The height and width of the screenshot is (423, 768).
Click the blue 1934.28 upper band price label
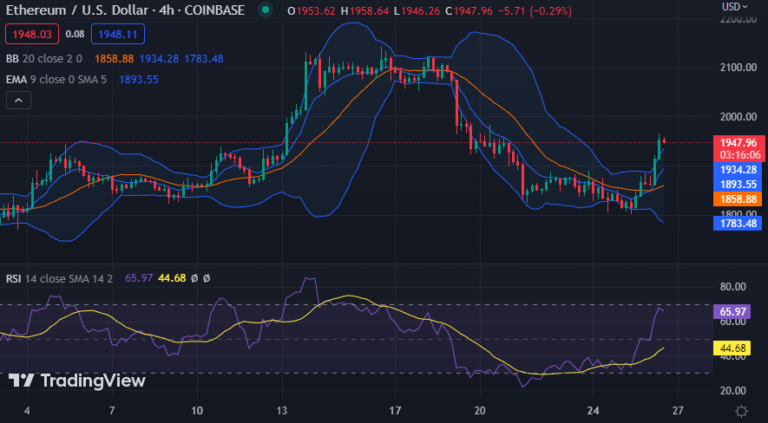pyautogui.click(x=739, y=170)
